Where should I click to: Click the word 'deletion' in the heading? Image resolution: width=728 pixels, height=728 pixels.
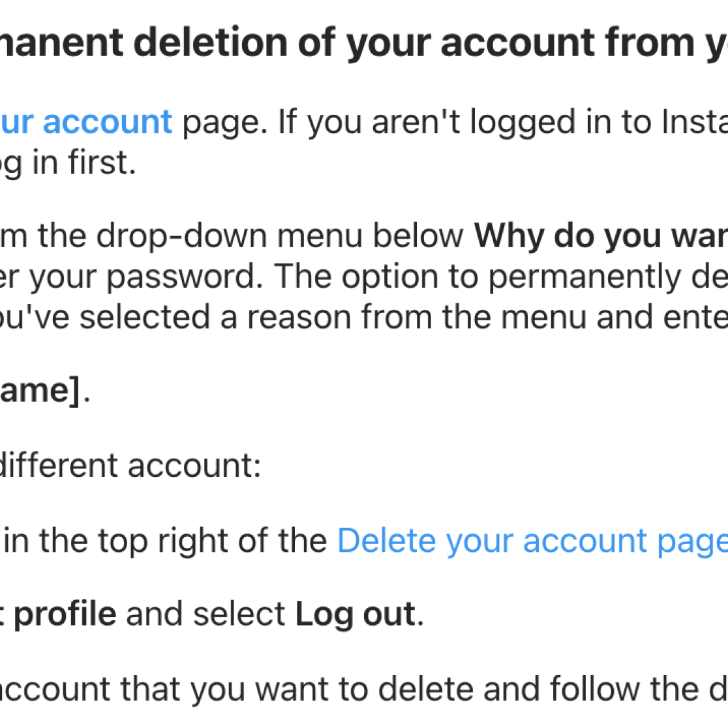(x=211, y=43)
